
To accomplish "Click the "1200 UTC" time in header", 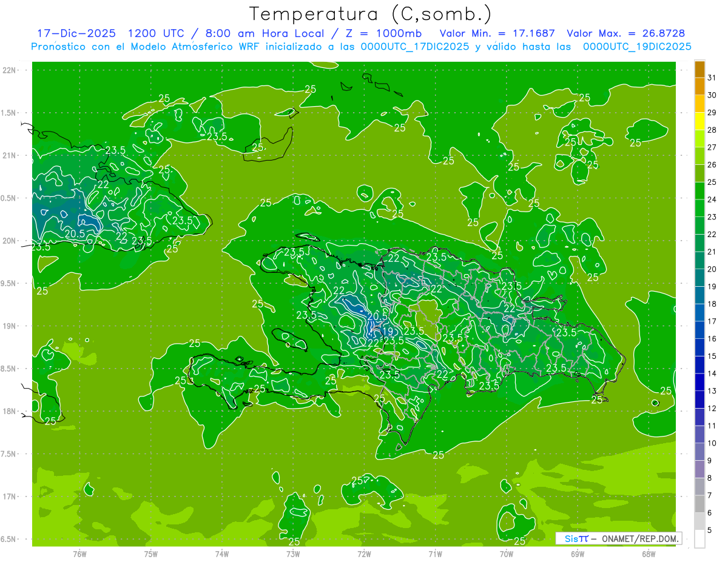I will (x=156, y=33).
